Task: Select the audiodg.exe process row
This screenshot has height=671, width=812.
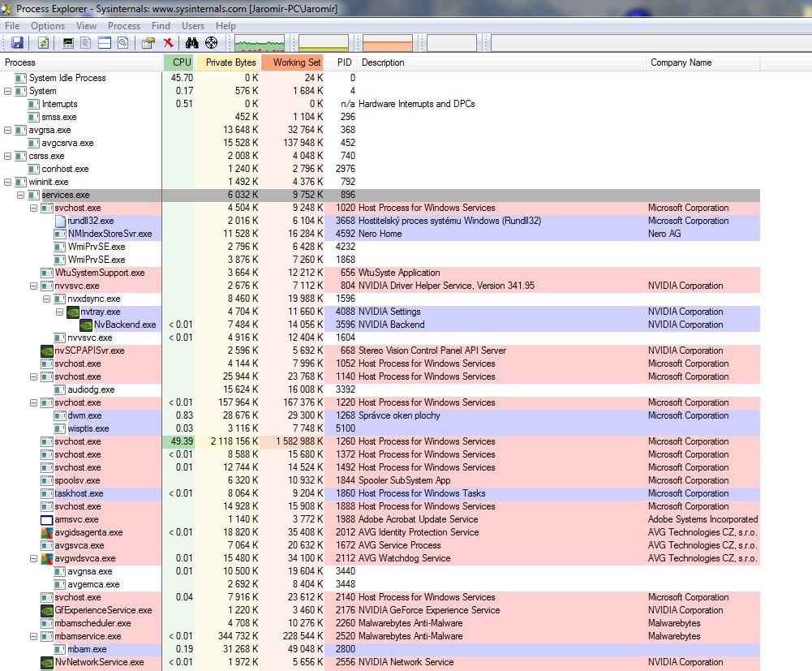Action: [x=380, y=389]
